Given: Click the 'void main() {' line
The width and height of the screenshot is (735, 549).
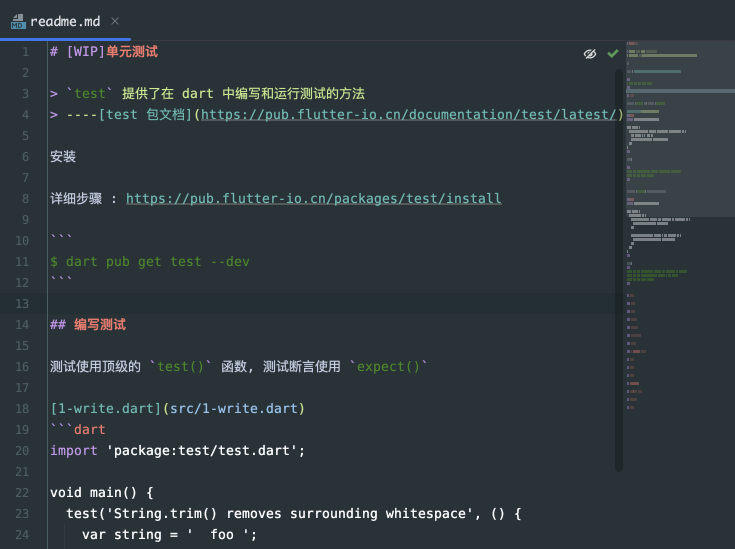Looking at the screenshot, I should [x=102, y=492].
